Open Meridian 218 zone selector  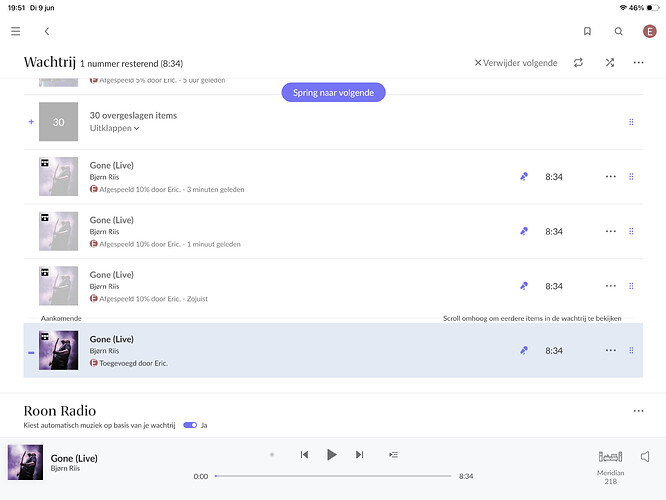(x=610, y=467)
